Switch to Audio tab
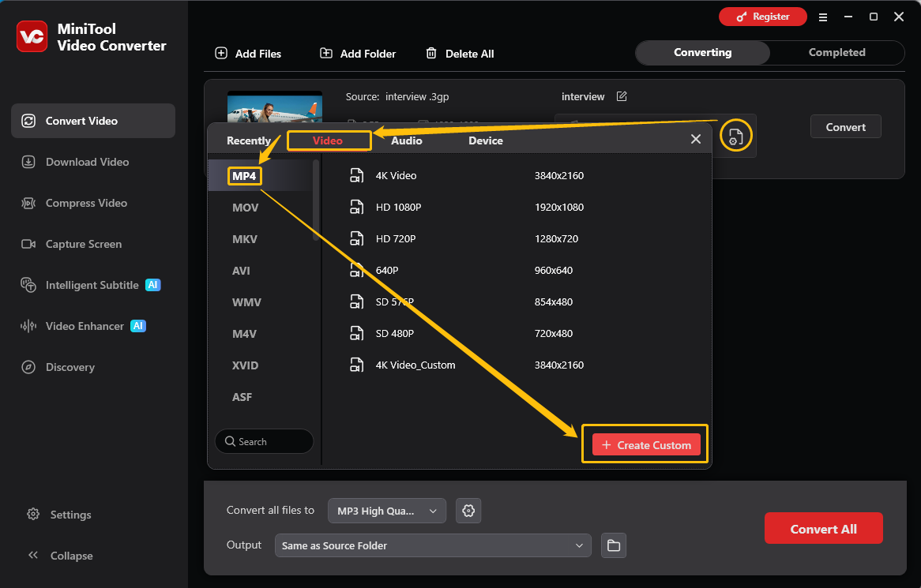The width and height of the screenshot is (921, 588). 407,140
